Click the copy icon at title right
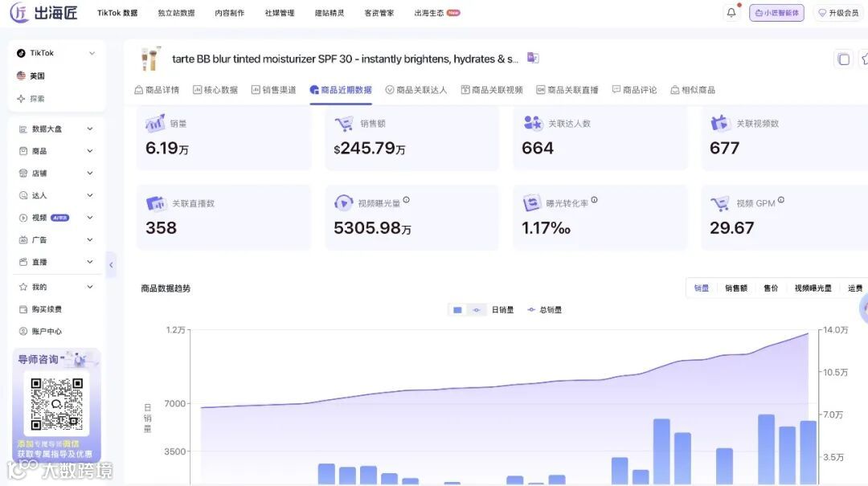Screen dimensions: 868x486 point(843,59)
